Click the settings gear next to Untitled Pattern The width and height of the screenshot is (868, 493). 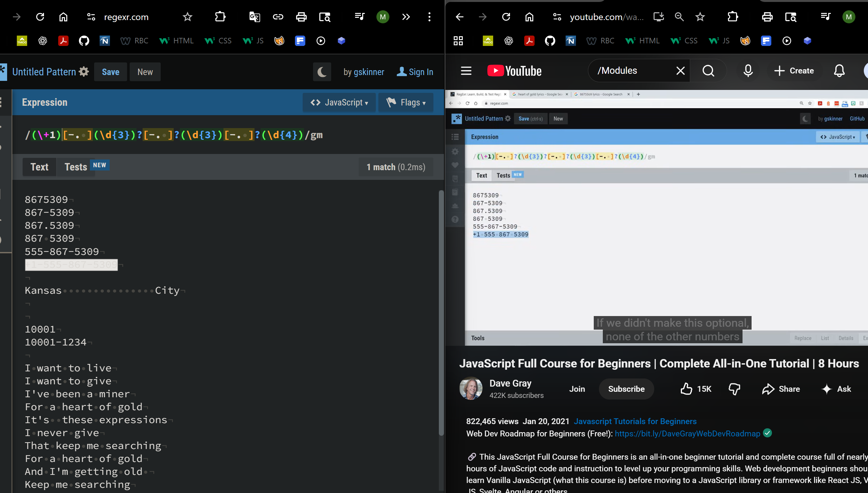83,71
